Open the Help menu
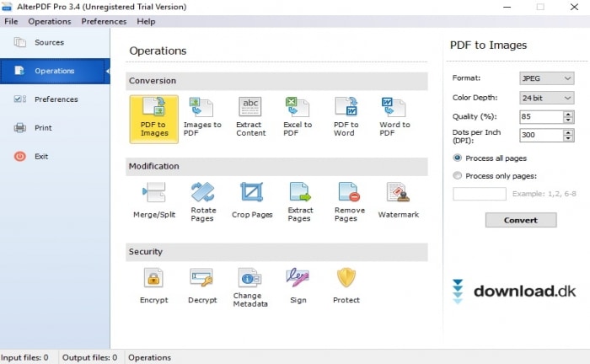The image size is (590, 364). (146, 21)
